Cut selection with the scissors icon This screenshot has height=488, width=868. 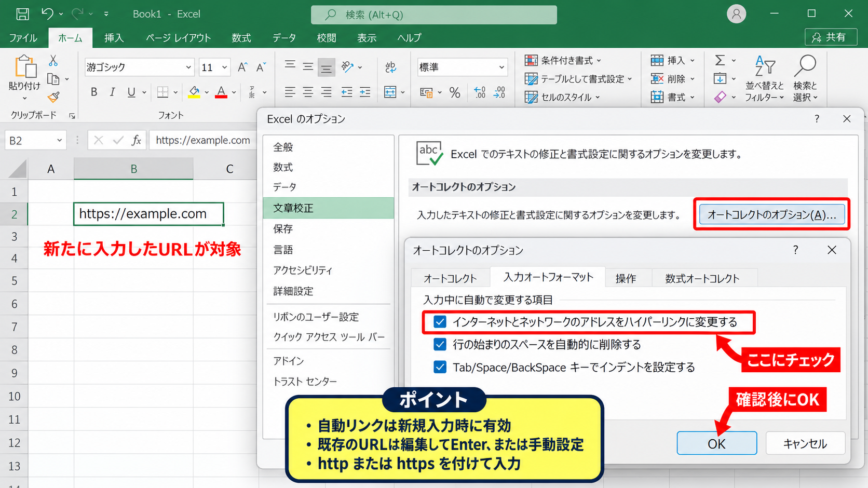53,61
